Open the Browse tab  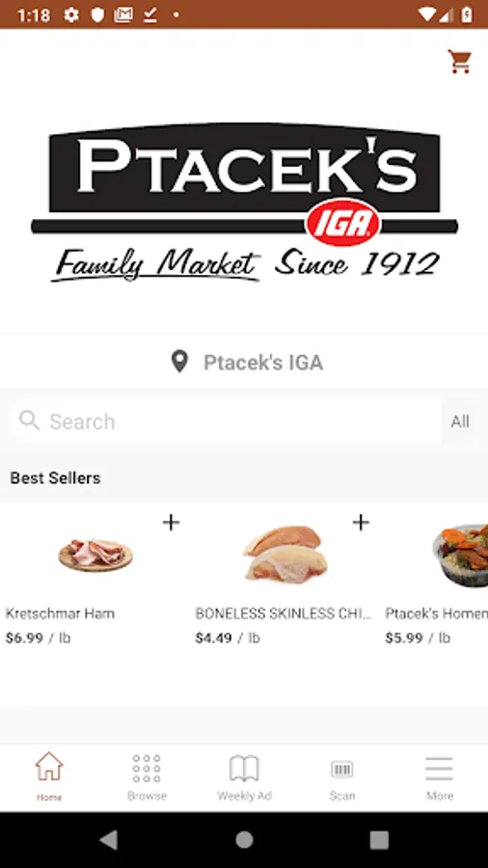pos(147,776)
